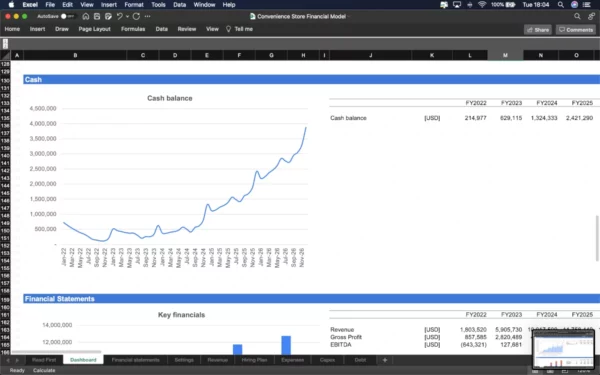Open the Hiring Plan sheet tab

click(x=254, y=360)
